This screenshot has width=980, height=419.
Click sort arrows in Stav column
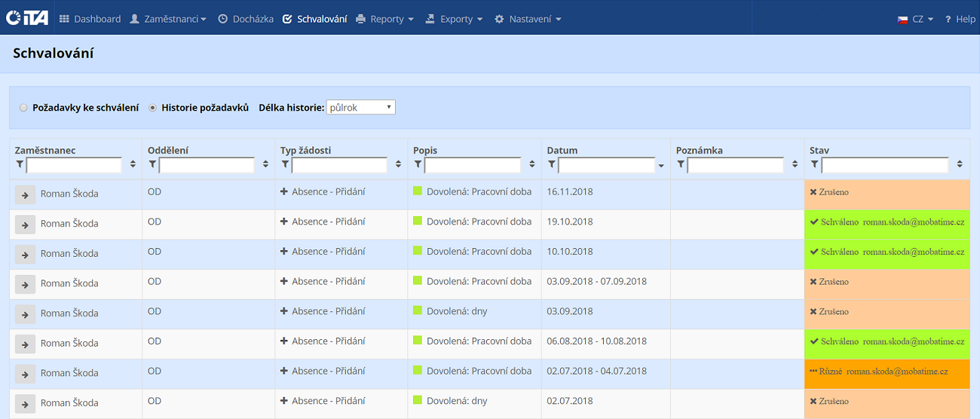coord(960,164)
